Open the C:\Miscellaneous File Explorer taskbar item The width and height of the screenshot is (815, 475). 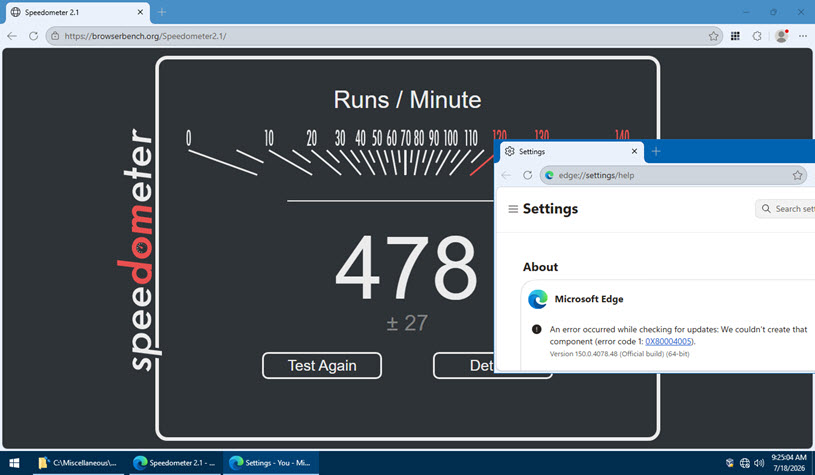(x=78, y=463)
